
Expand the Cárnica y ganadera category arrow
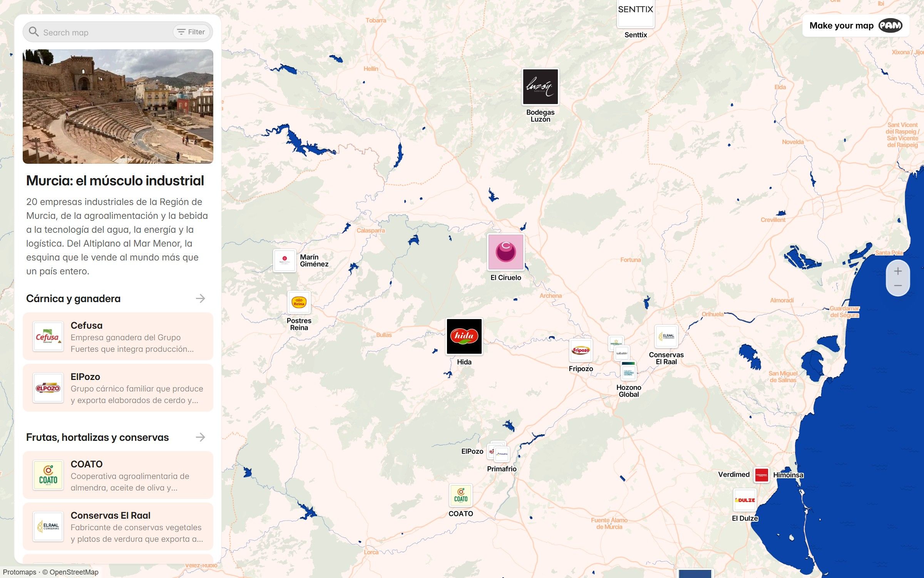(x=200, y=299)
